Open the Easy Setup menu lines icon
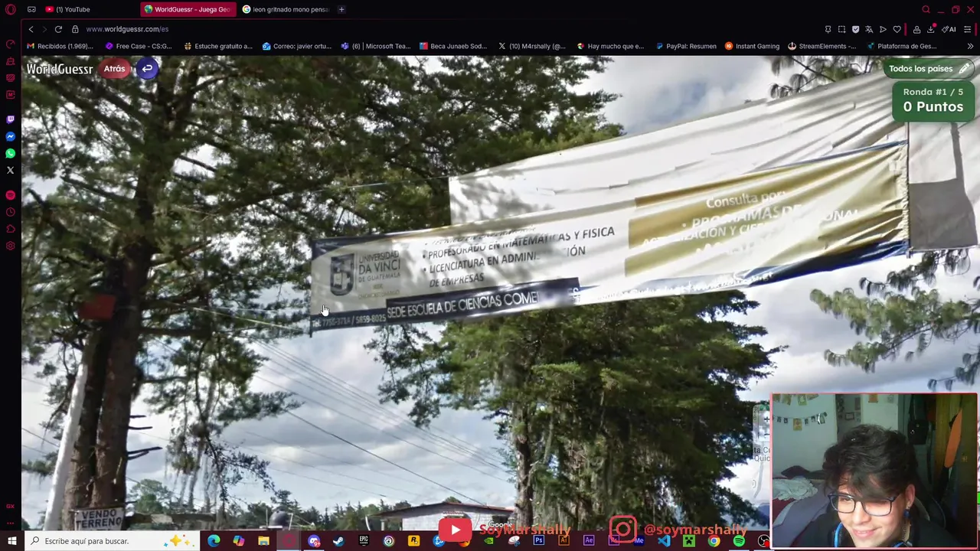 [968, 29]
